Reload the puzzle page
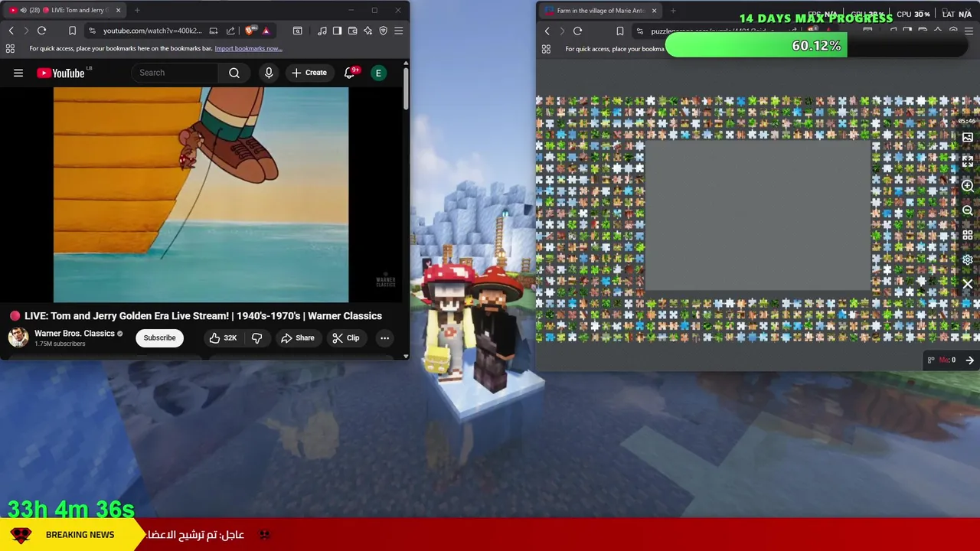 (x=577, y=31)
